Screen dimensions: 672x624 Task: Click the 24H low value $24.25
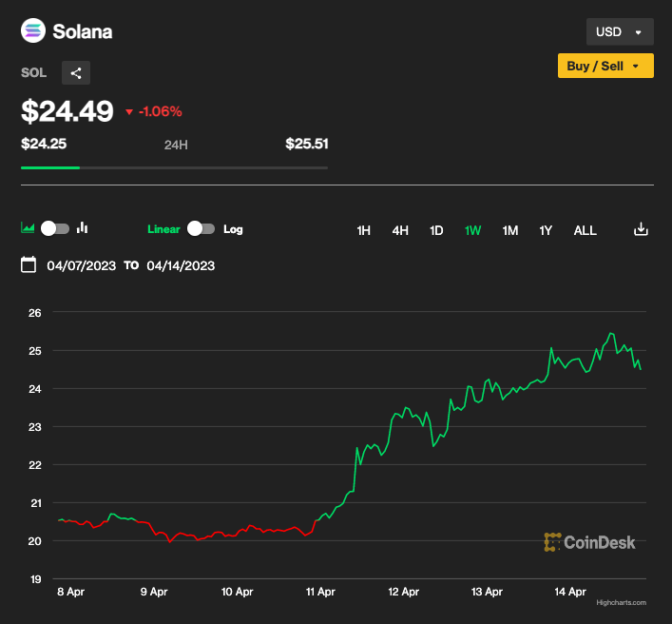[44, 144]
